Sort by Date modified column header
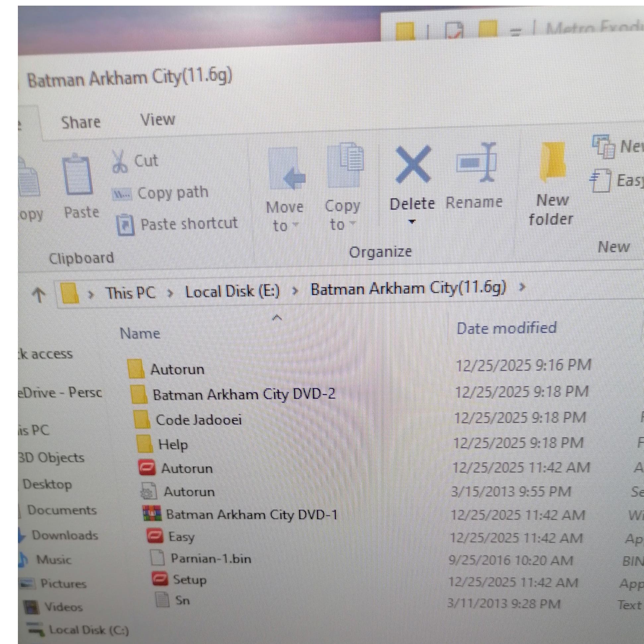Viewport: 644px width, 644px height. [x=506, y=328]
